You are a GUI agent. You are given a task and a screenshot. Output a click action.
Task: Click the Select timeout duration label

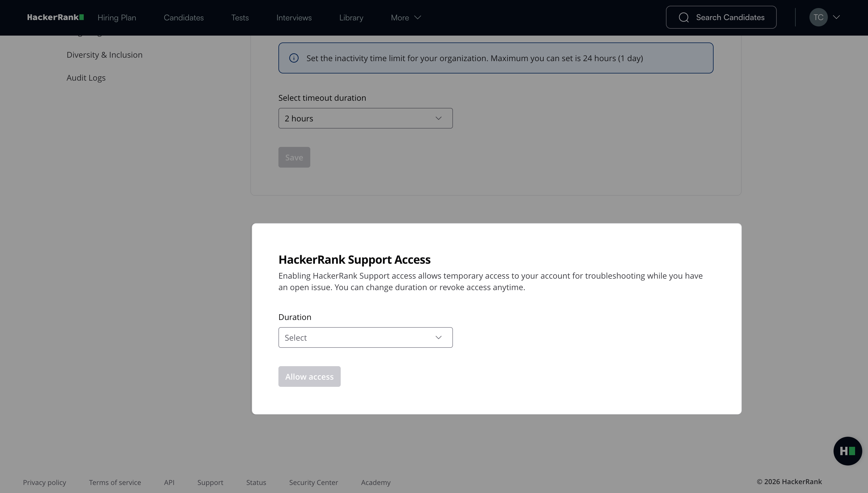pyautogui.click(x=322, y=98)
